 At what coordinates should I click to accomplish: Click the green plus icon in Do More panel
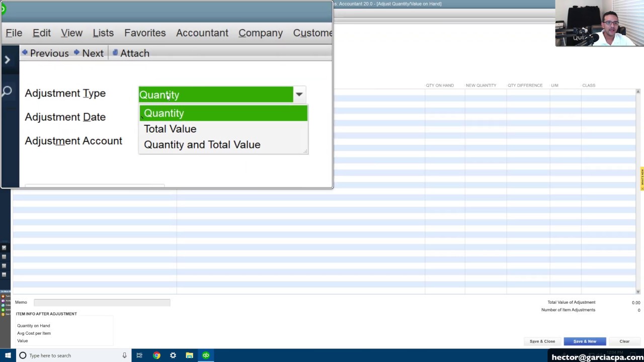[4, 310]
